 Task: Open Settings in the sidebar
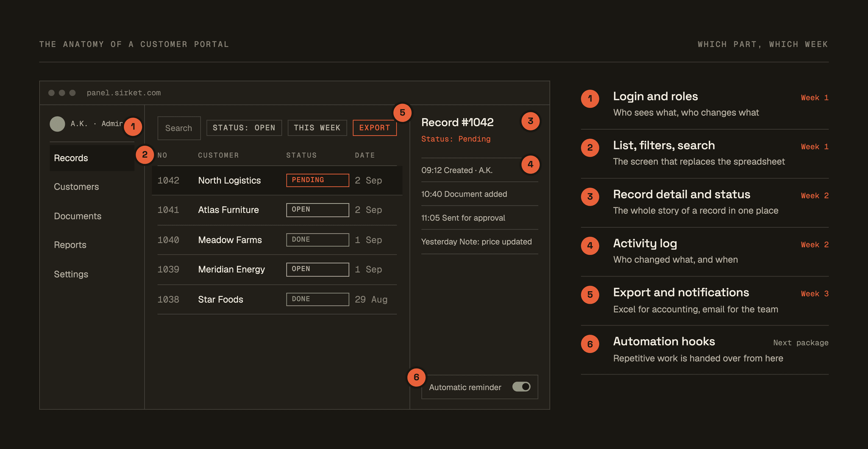[x=71, y=274]
